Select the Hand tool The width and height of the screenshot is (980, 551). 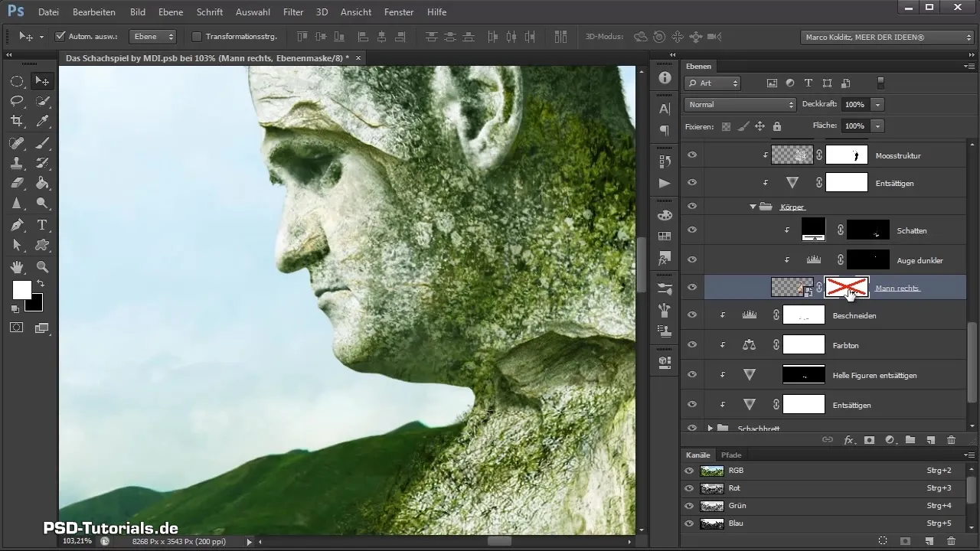pyautogui.click(x=17, y=267)
